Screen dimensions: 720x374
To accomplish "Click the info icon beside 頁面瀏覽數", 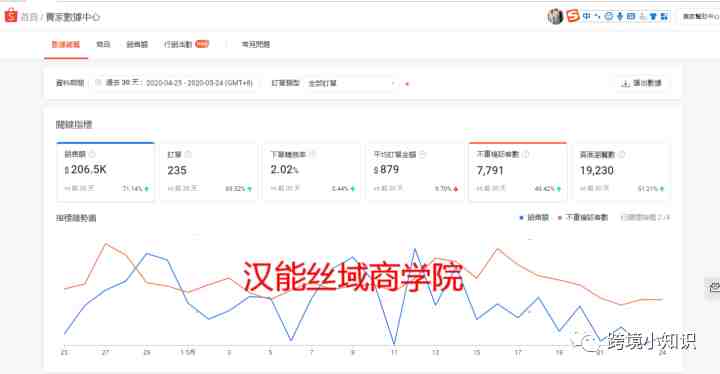I will [622, 154].
